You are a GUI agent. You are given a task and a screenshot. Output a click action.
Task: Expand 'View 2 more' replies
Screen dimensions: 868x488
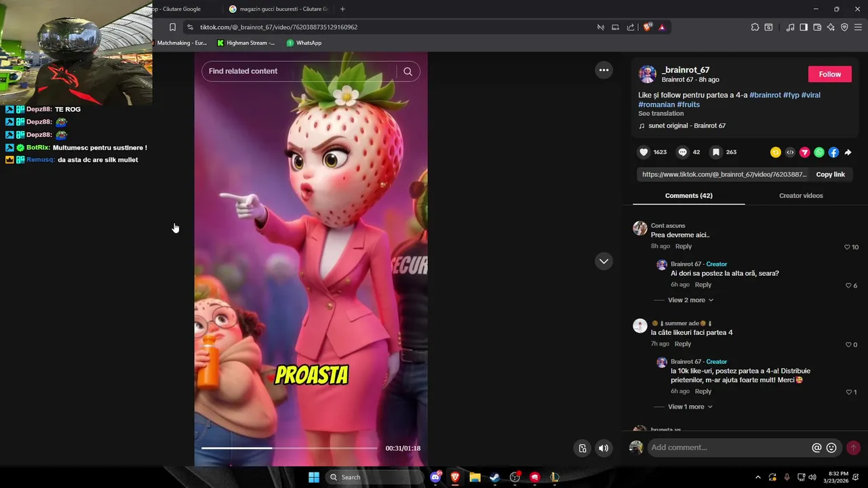tap(690, 300)
